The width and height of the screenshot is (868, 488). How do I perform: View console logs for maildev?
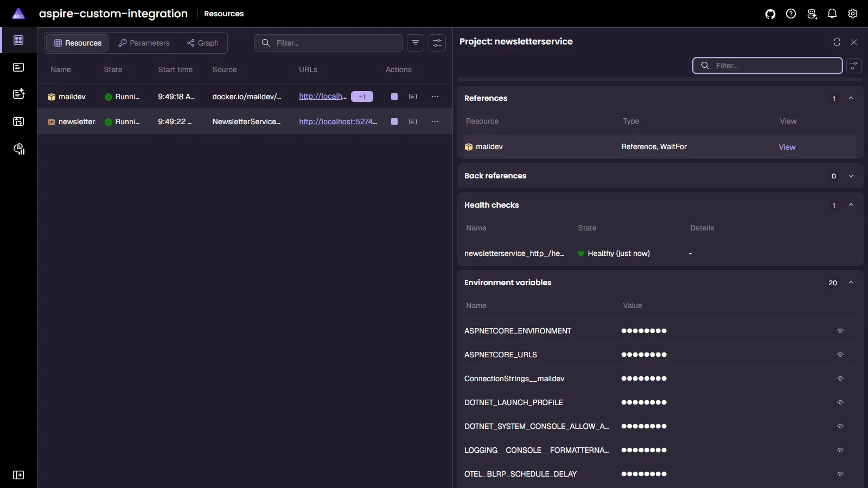coord(413,97)
